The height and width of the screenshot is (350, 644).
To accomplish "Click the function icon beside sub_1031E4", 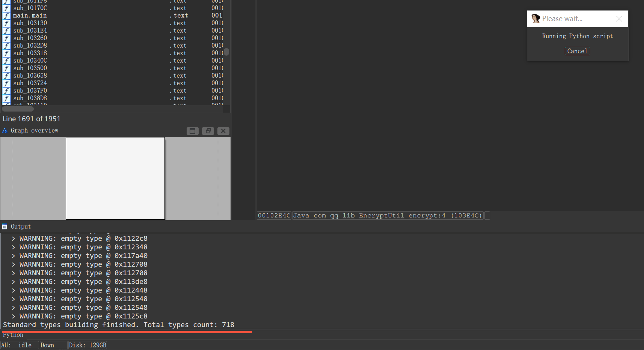I will click(7, 30).
